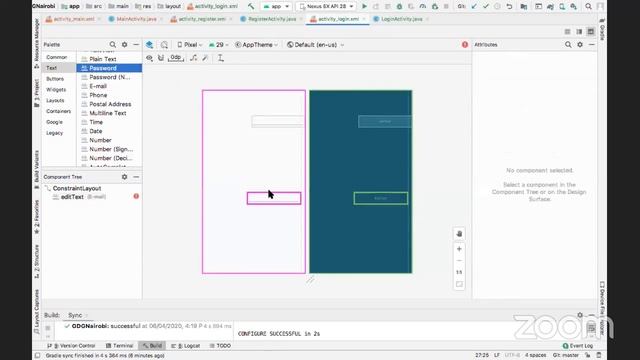Switch to RegisterActivity.java tab
Viewport: 640px width, 360px height.
272,19
